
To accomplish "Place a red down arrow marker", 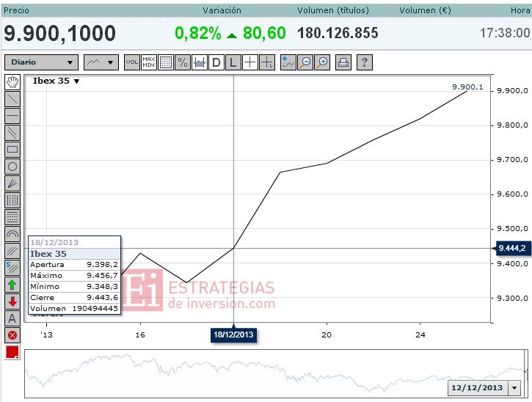I will [12, 301].
